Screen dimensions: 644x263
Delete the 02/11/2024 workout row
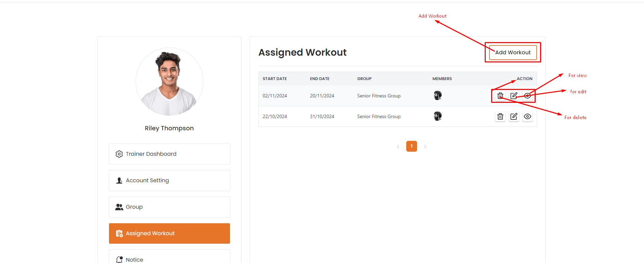click(x=500, y=96)
